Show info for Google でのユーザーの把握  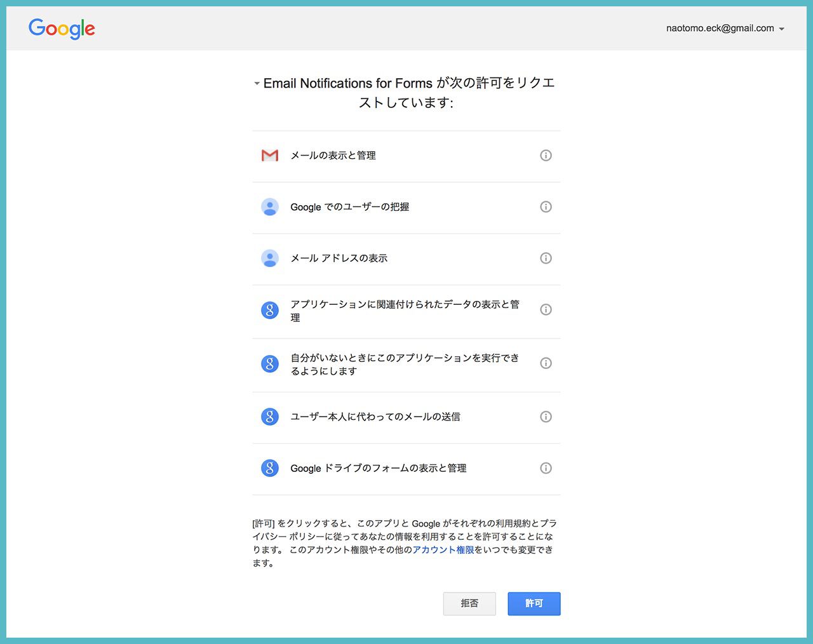546,206
